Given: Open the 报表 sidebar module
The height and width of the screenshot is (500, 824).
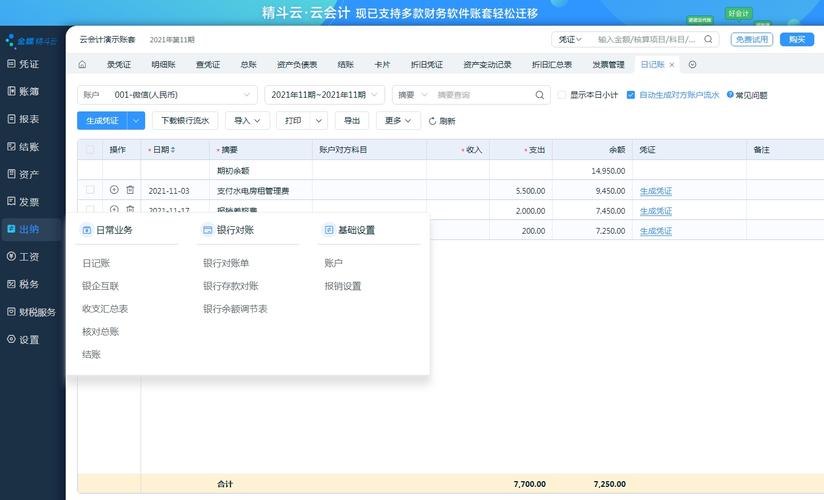Looking at the screenshot, I should tap(23, 119).
